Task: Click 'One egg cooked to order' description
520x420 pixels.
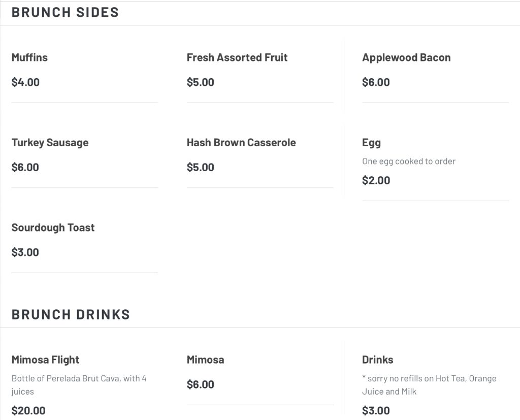Action: point(409,161)
